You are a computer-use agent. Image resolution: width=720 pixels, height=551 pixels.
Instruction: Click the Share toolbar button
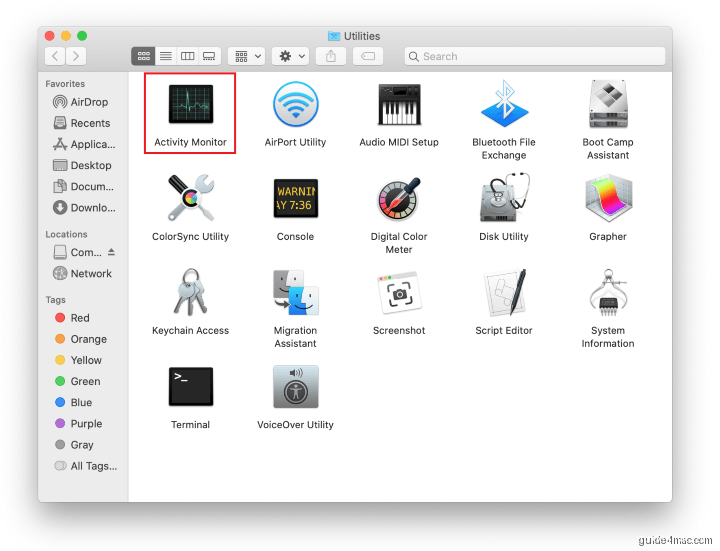[331, 56]
